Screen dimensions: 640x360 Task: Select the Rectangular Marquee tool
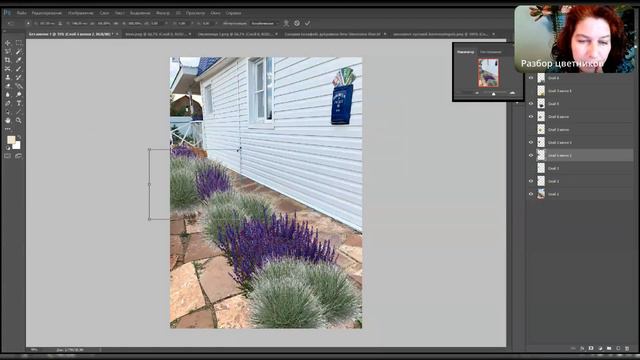(19, 43)
